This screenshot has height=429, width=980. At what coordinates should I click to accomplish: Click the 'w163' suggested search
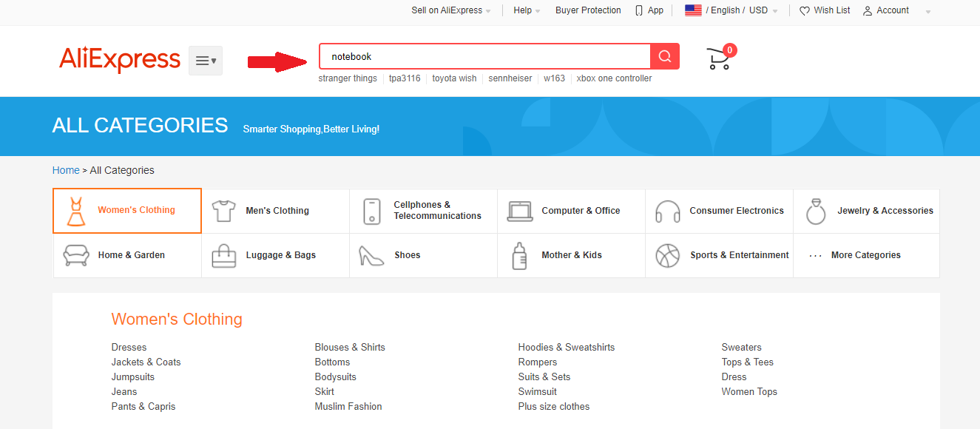[x=554, y=78]
